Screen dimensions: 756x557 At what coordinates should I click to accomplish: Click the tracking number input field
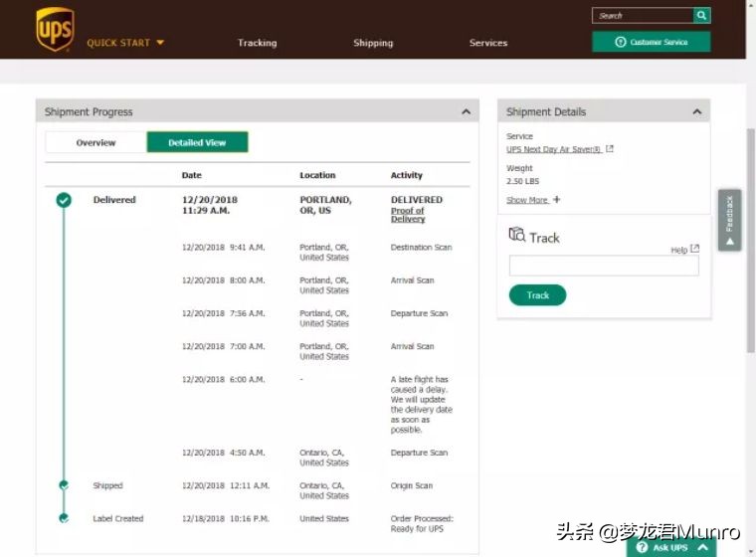(604, 266)
